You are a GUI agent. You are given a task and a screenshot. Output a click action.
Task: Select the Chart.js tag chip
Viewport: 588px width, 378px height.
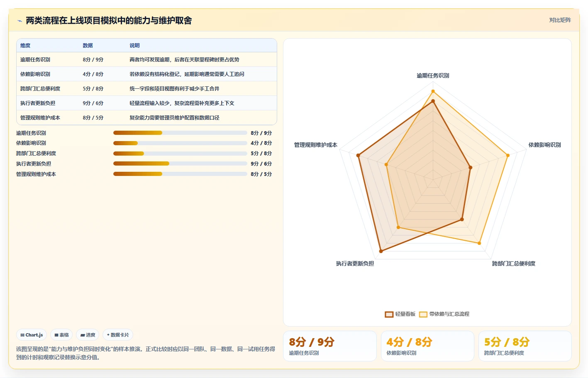[32, 335]
